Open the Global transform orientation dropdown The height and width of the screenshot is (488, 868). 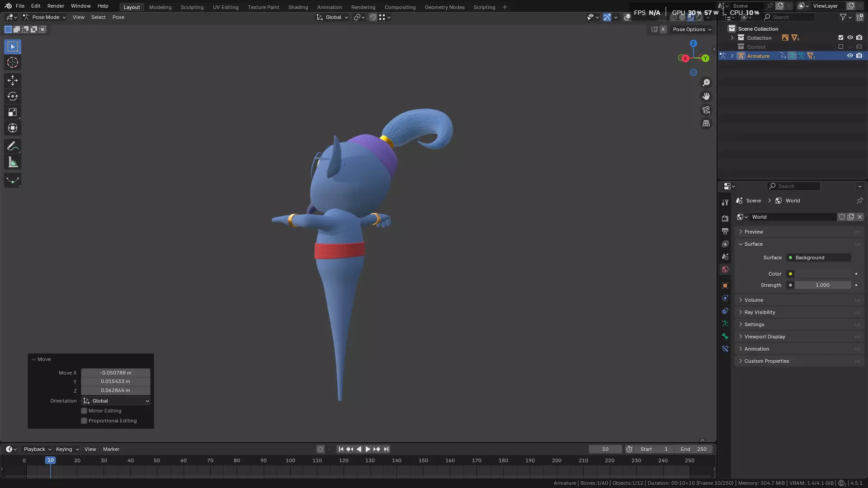pos(332,17)
